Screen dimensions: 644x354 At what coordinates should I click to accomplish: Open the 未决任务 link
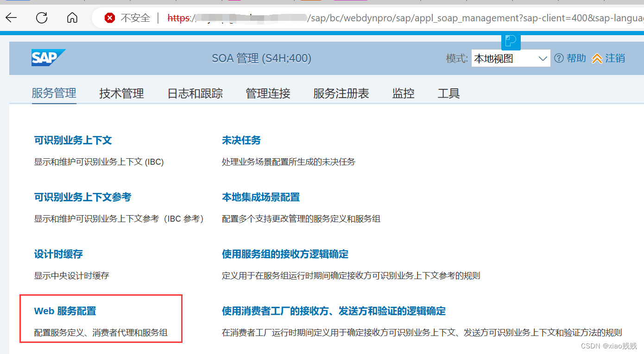(x=241, y=140)
